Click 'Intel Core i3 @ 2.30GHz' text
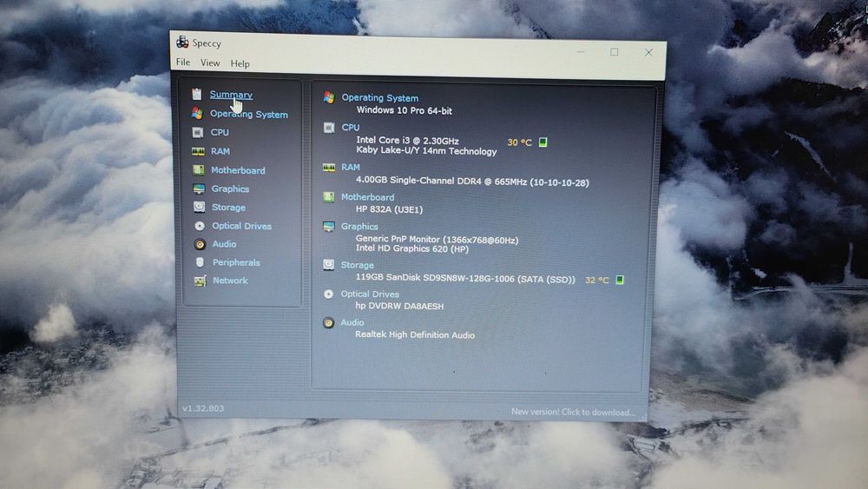868x489 pixels. tap(407, 141)
